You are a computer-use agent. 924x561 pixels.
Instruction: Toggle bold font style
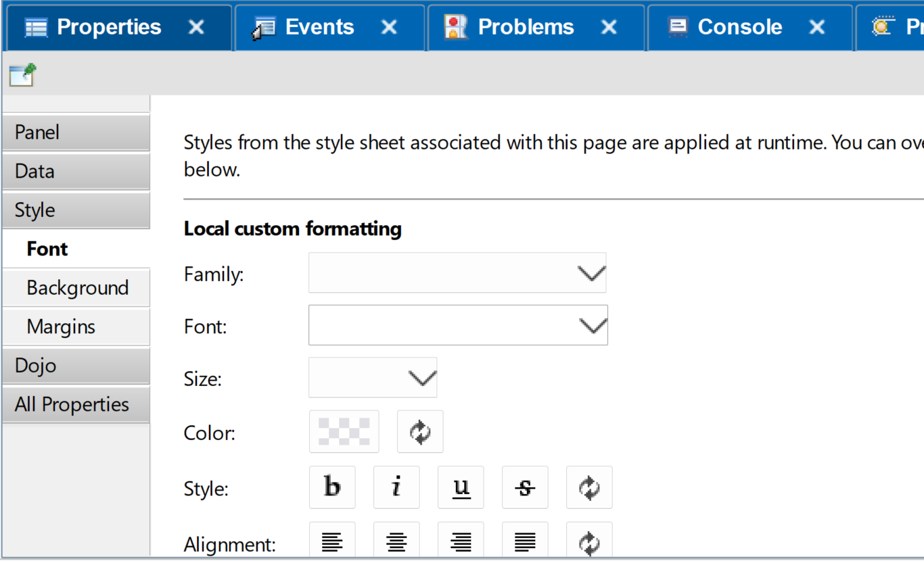[x=332, y=487]
